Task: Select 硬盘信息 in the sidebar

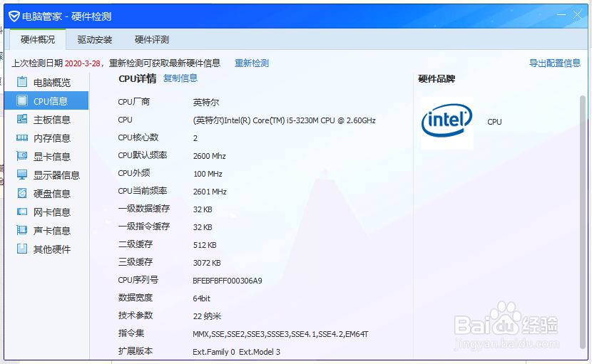Action: (x=46, y=194)
